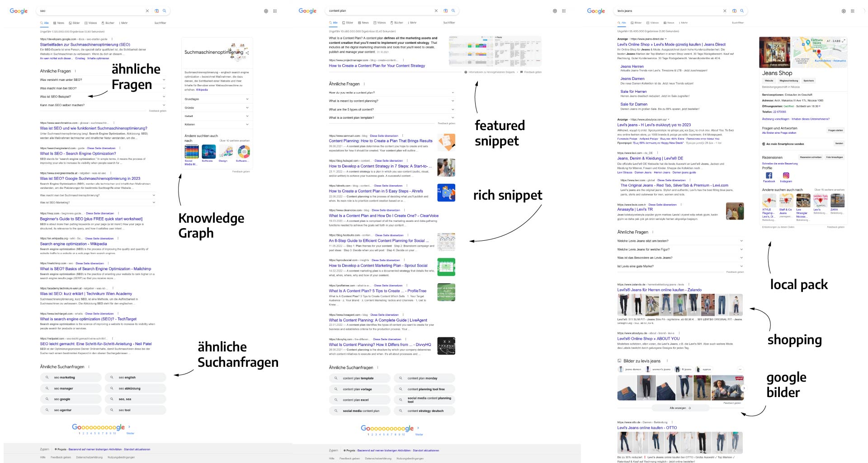868x463 pixels.
Task: Expand 'Welche Levis Jeans sitzt am besten?'
Action: click(680, 241)
